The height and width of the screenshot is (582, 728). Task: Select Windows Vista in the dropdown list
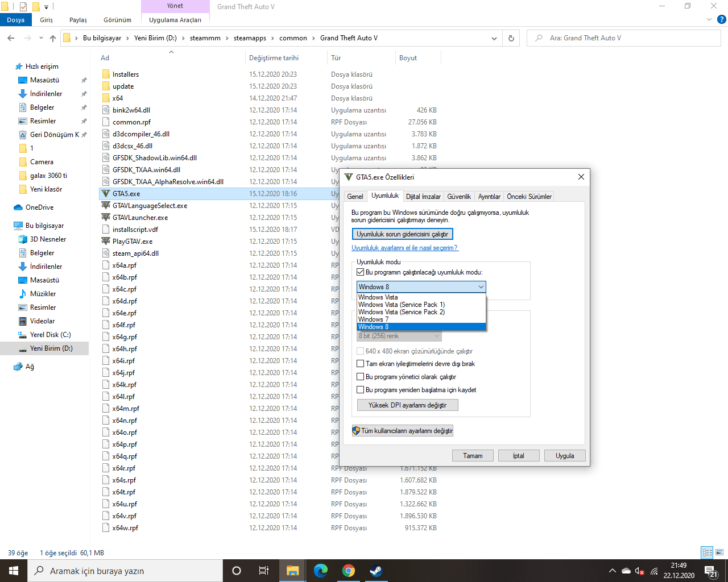click(x=421, y=297)
